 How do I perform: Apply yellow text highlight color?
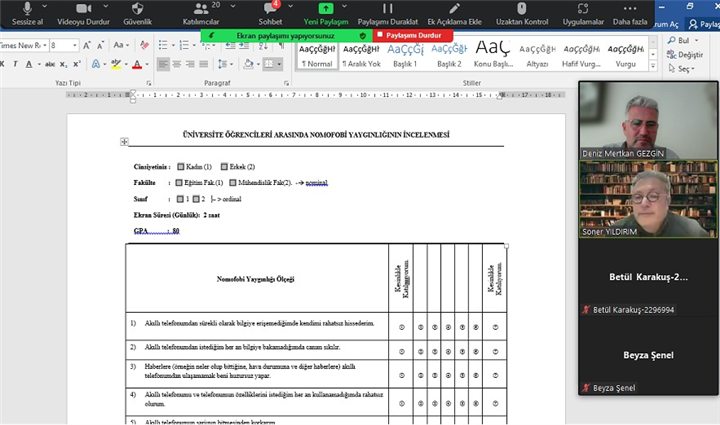[x=116, y=64]
